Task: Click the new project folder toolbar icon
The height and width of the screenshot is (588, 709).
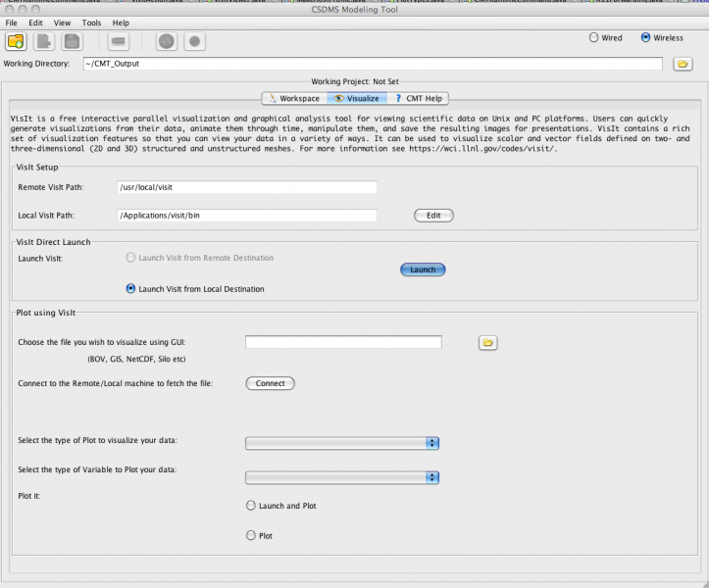Action: pos(16,41)
